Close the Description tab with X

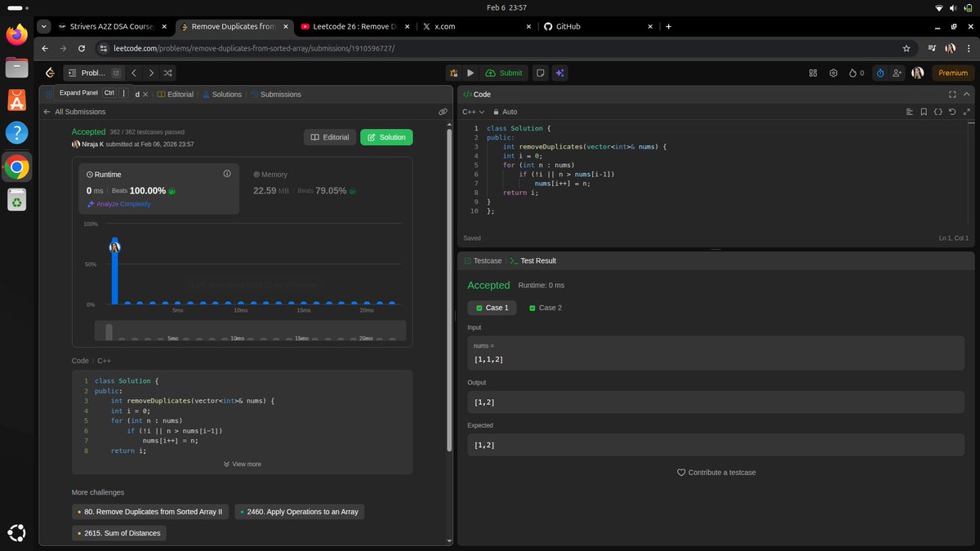tap(145, 94)
